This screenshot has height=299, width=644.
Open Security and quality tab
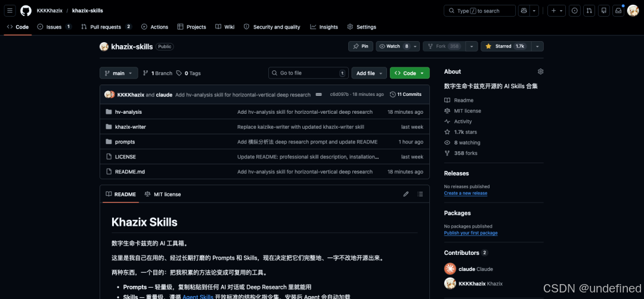272,27
